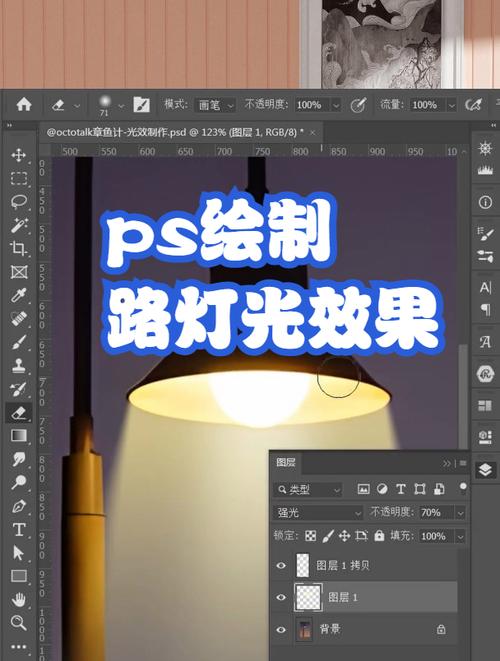Toggle lock all padlock icon

(x=379, y=535)
